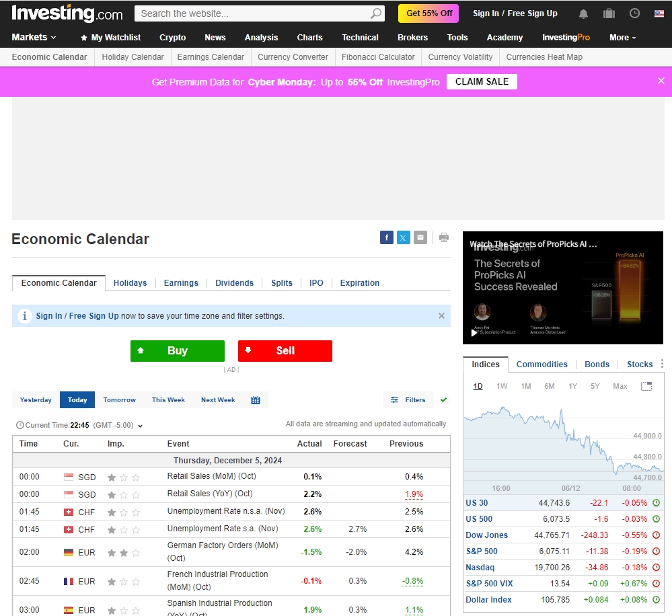This screenshot has width=672, height=616.
Task: Open the recent history clock icon
Action: click(634, 13)
